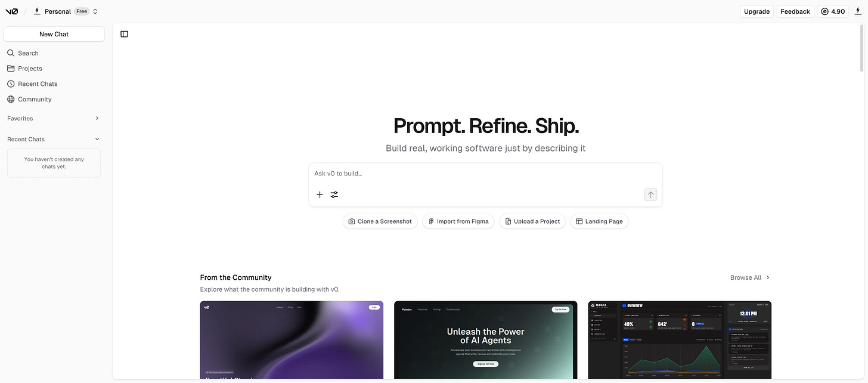Image resolution: width=868 pixels, height=383 pixels.
Task: Click the Feedback button
Action: tap(795, 11)
